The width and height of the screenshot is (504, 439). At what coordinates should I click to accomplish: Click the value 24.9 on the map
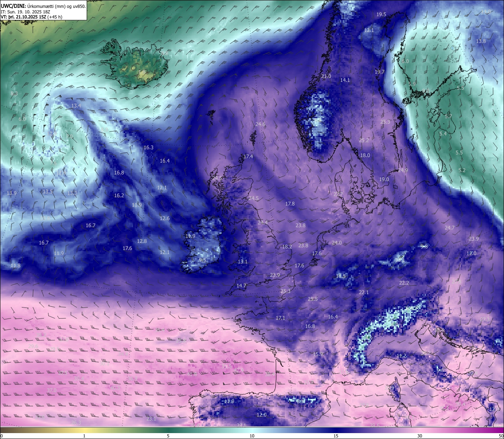pos(403,170)
